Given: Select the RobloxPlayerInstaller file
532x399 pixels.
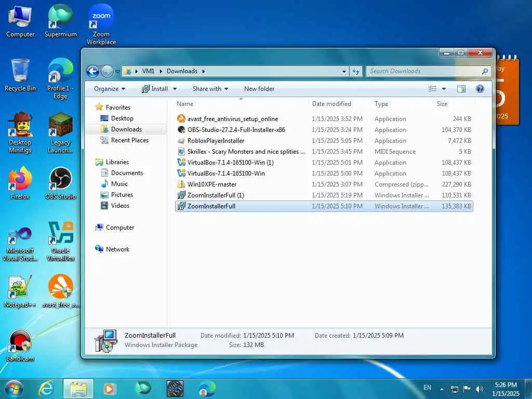Looking at the screenshot, I should pyautogui.click(x=324, y=140).
